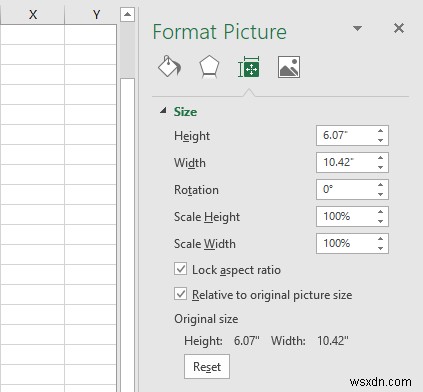The width and height of the screenshot is (423, 392).
Task: Click the Format Picture pane title
Action: point(220,32)
